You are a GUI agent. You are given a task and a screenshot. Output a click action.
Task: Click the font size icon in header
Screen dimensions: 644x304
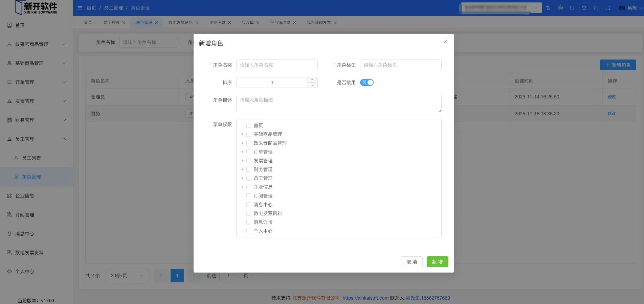pos(548,8)
